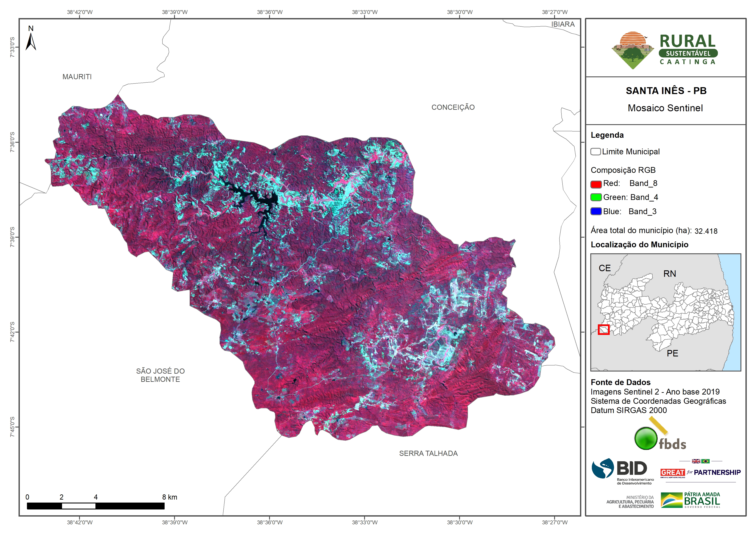Click the GREAT for Partnership logo
The width and height of the screenshot is (756, 534).
click(700, 472)
